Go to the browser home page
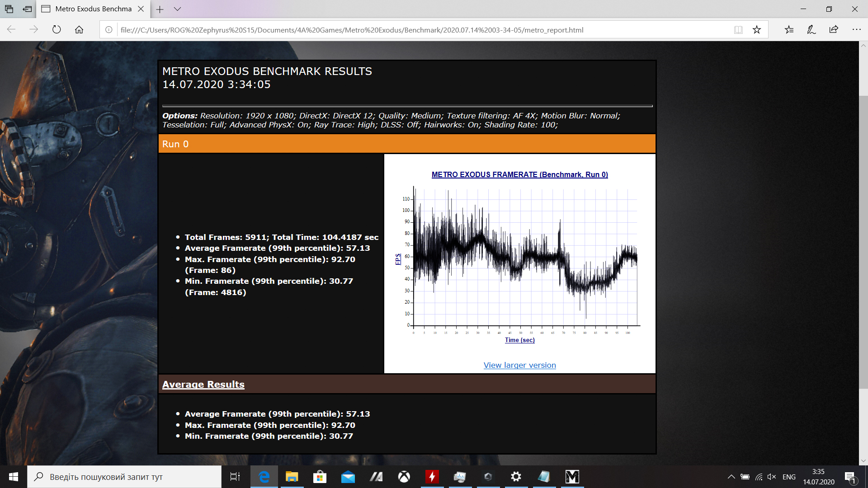This screenshot has width=868, height=488. 79,30
